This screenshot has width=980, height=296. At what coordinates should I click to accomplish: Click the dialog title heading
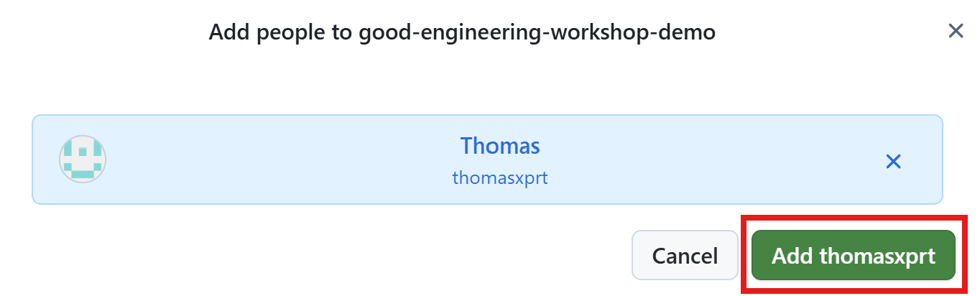(x=462, y=32)
